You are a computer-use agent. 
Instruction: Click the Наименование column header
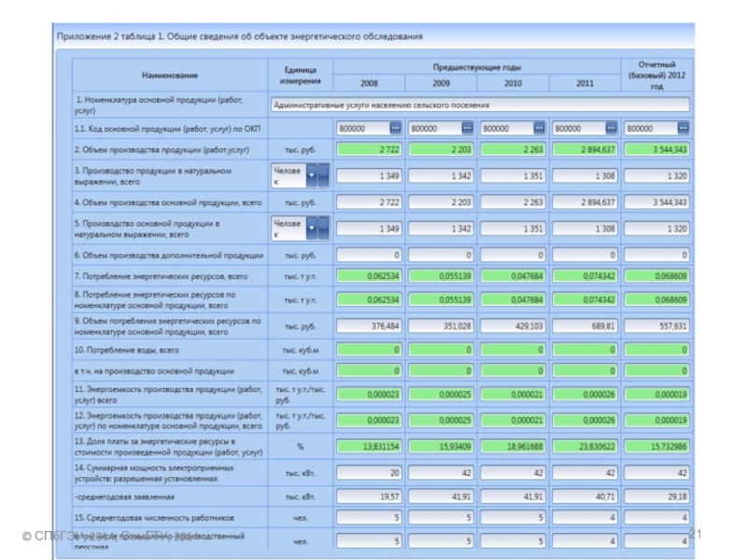pos(170,75)
